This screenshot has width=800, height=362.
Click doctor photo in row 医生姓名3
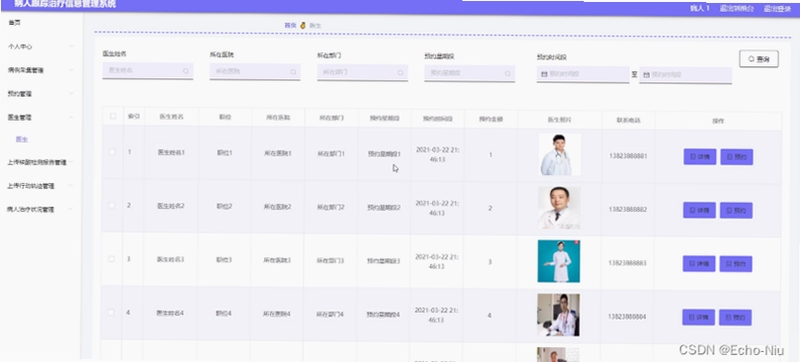tap(559, 262)
